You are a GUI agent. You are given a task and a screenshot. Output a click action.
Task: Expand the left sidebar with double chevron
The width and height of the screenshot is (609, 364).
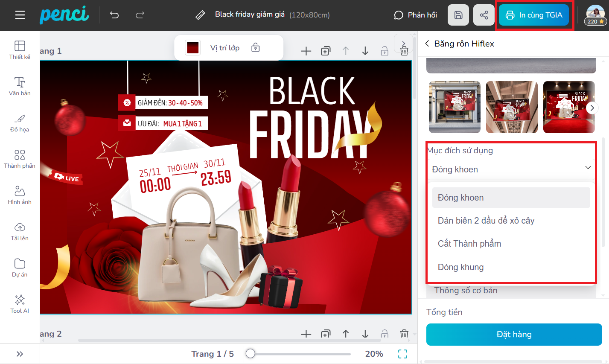[20, 354]
